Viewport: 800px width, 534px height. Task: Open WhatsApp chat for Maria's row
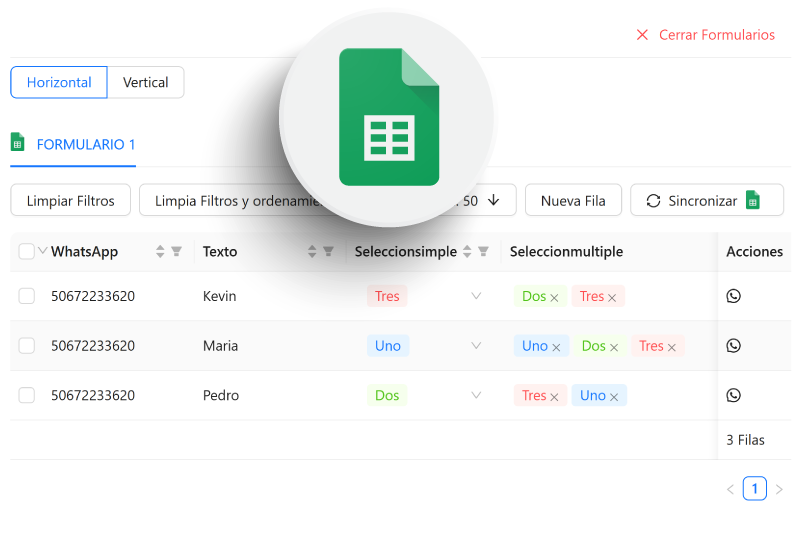[733, 345]
